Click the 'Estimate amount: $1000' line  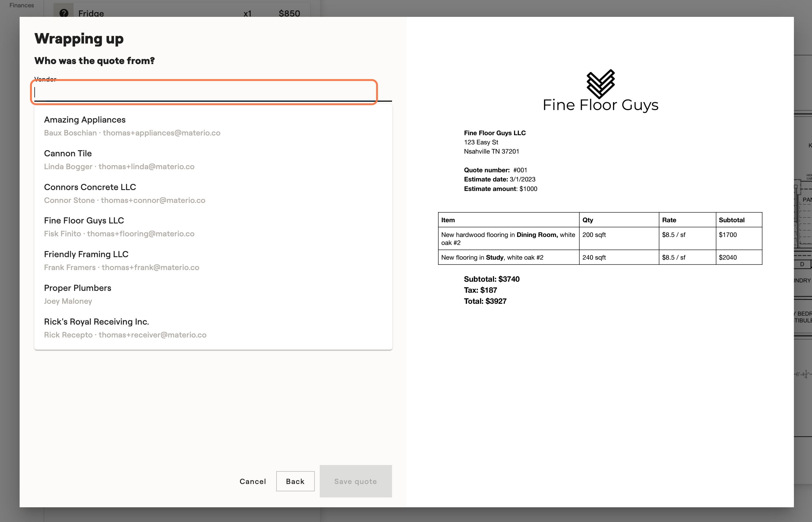click(x=501, y=189)
